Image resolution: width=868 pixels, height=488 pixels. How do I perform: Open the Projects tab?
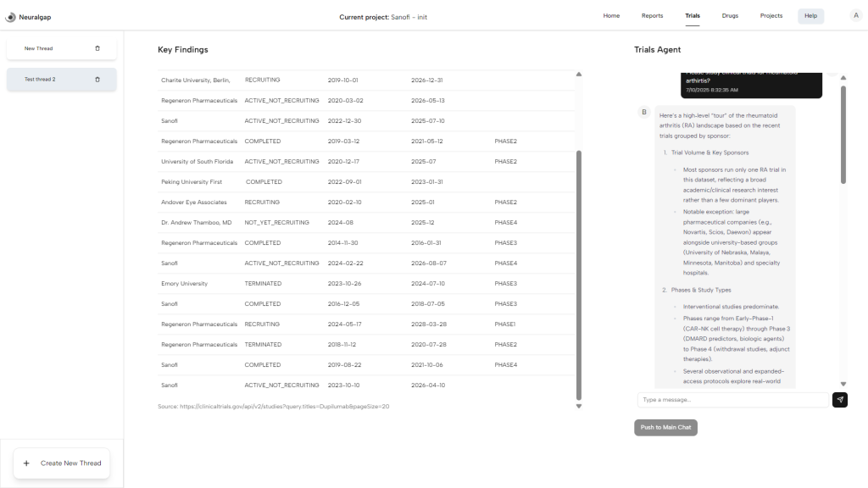[x=771, y=15]
